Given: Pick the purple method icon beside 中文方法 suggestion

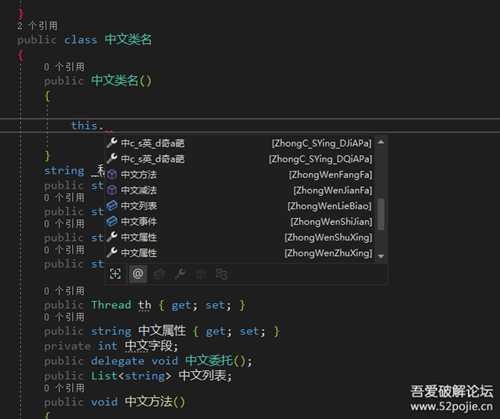Looking at the screenshot, I should (112, 174).
